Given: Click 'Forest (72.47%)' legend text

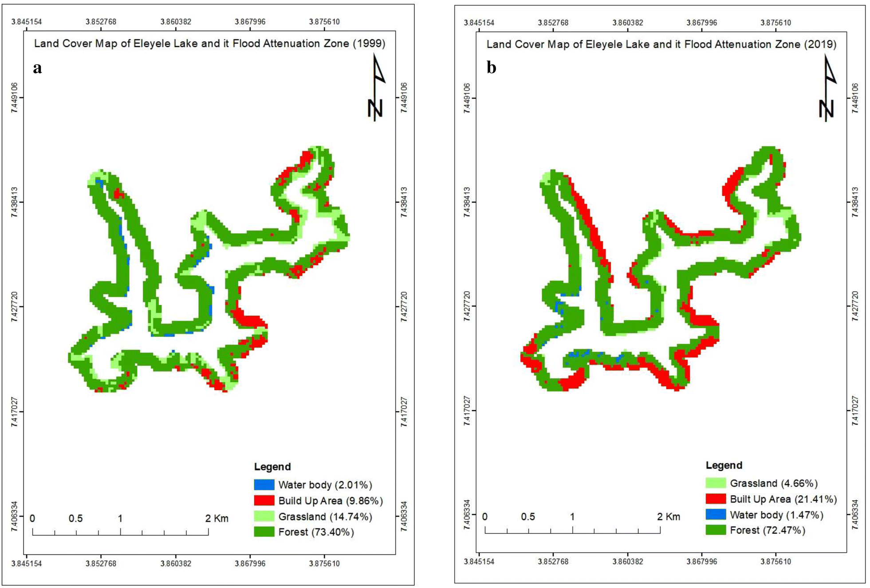Looking at the screenshot, I should [768, 530].
